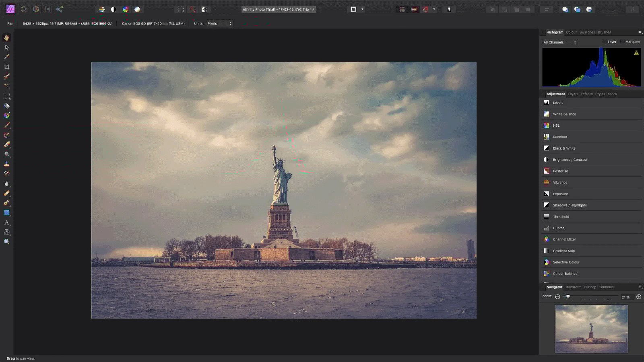Viewport: 644px width, 362px height.
Task: Toggle the assistant icon in the toolbar
Action: [x=449, y=9]
